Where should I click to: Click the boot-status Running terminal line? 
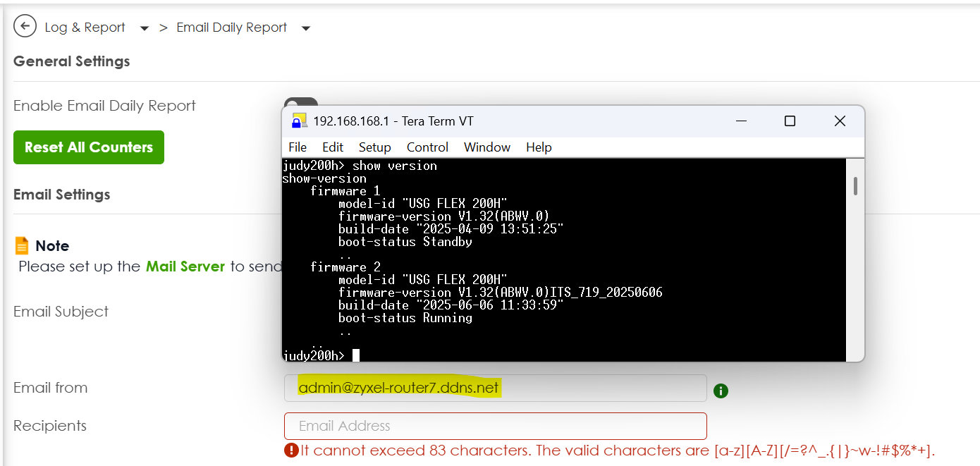tap(405, 318)
